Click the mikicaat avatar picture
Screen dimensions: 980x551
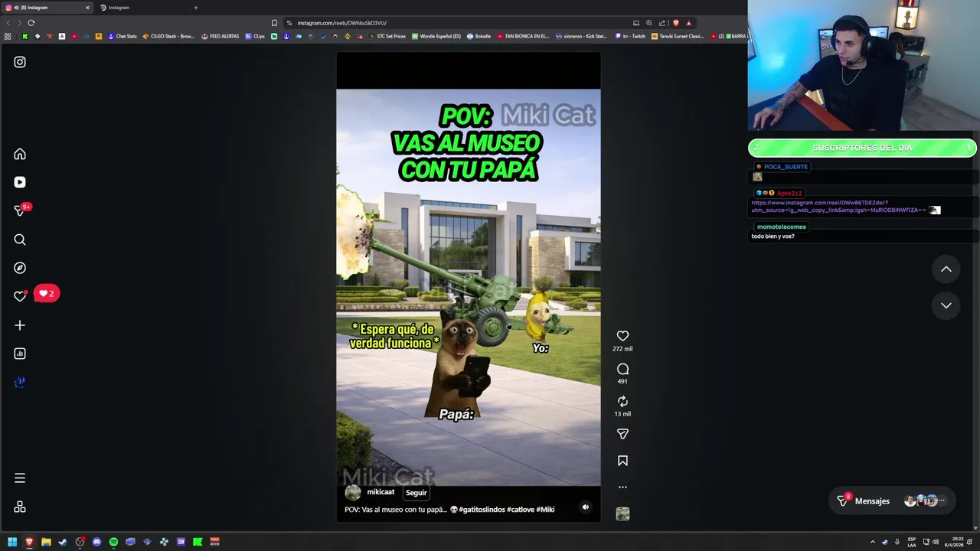[353, 493]
